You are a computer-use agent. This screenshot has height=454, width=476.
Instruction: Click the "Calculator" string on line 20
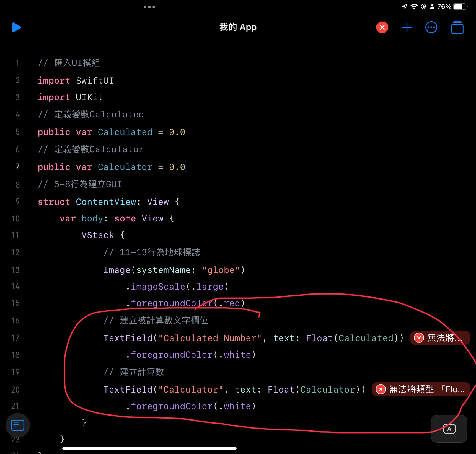pos(191,389)
